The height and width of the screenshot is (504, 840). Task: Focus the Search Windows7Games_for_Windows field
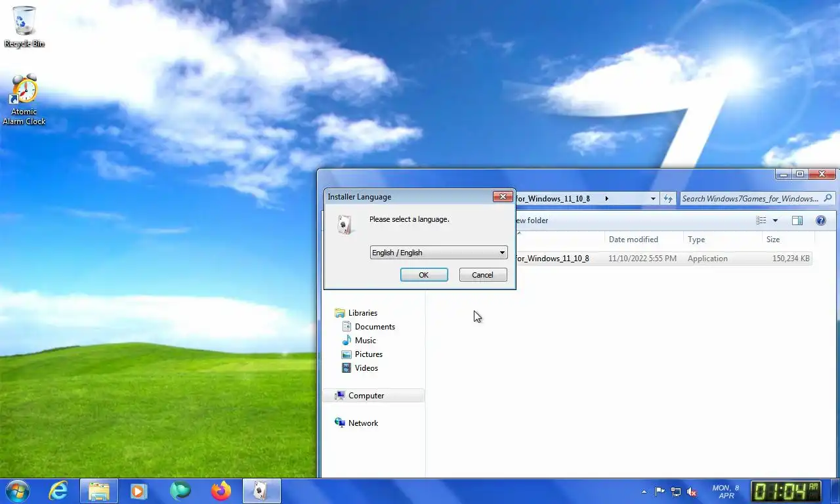coord(750,199)
